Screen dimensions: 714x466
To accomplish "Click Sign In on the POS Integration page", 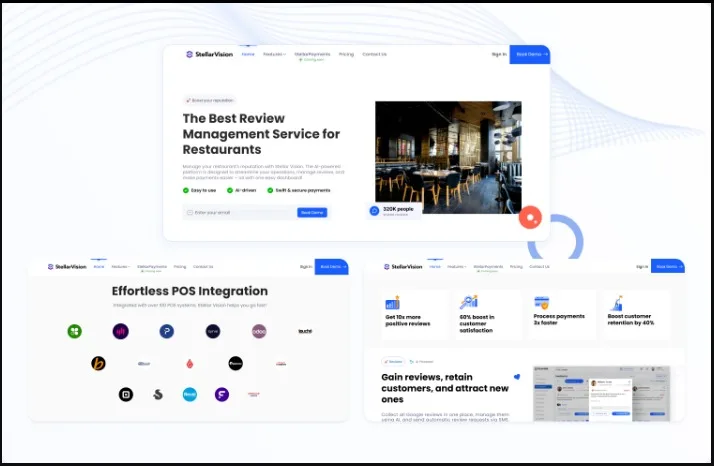I will pyautogui.click(x=306, y=266).
